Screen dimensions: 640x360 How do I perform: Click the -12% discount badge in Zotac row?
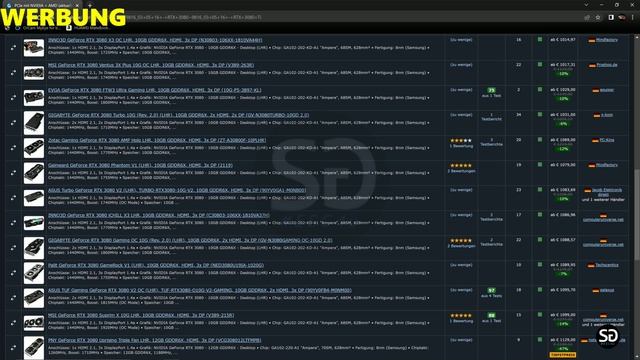[x=563, y=149]
